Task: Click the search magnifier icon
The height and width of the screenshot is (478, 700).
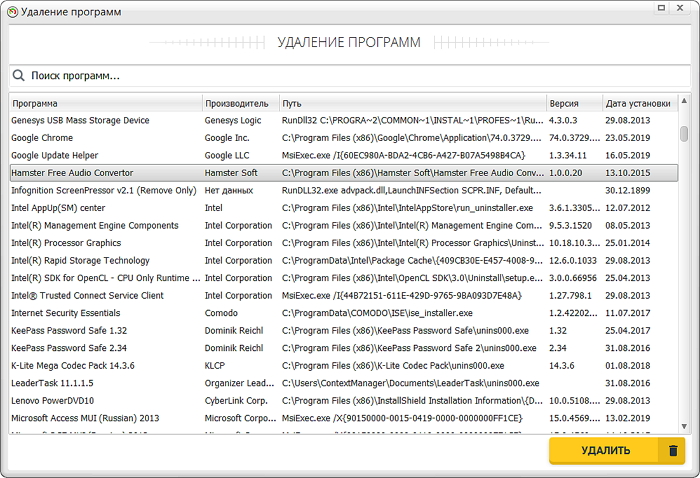Action: pyautogui.click(x=18, y=75)
